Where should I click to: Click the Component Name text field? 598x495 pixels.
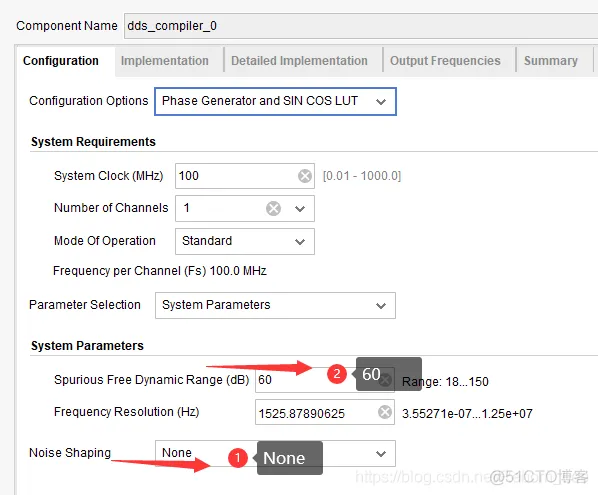[361, 26]
